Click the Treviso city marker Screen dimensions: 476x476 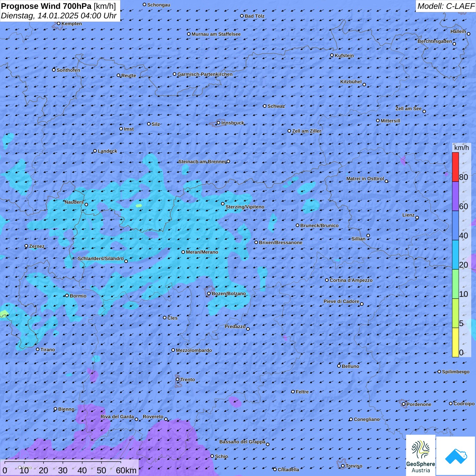(x=343, y=466)
